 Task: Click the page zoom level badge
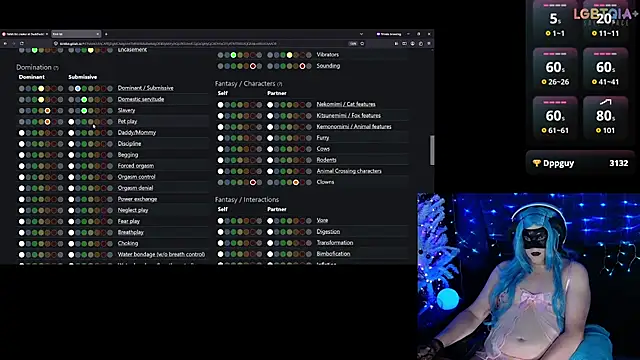pos(353,44)
